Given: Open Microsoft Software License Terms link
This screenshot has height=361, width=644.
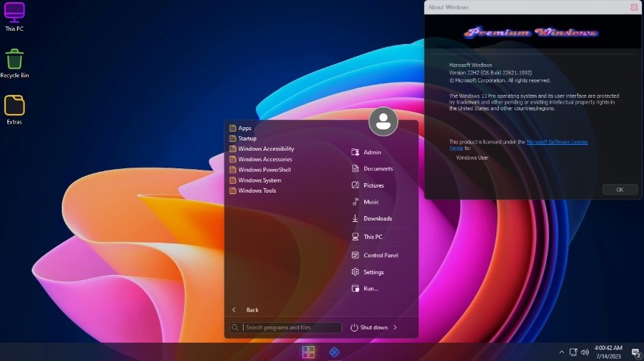Looking at the screenshot, I should [x=557, y=142].
